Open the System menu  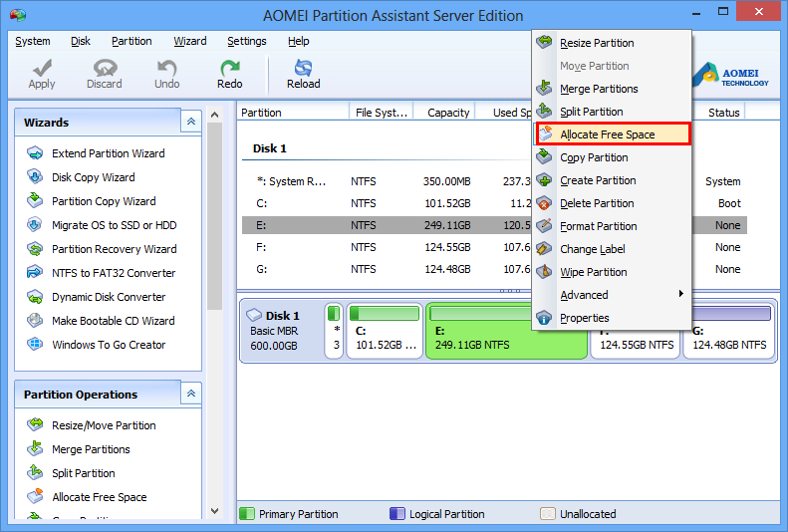(33, 41)
